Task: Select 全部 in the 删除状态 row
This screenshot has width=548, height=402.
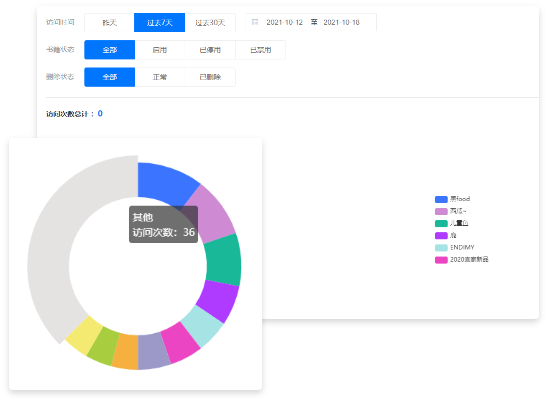Action: (x=109, y=77)
